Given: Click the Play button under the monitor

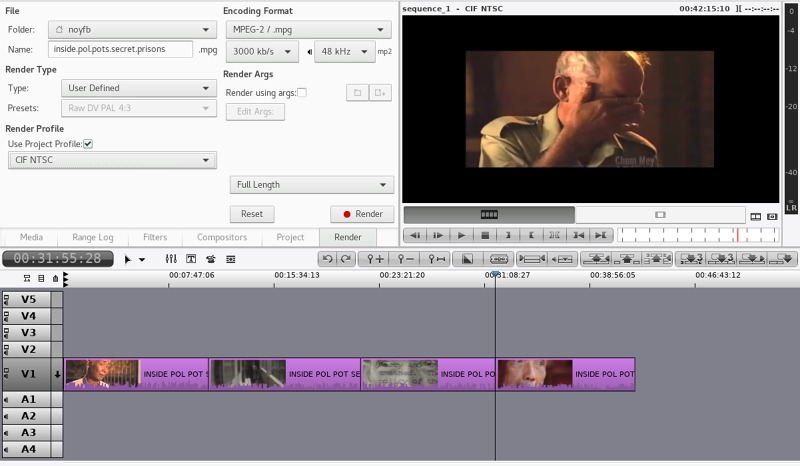Looking at the screenshot, I should click(x=461, y=235).
